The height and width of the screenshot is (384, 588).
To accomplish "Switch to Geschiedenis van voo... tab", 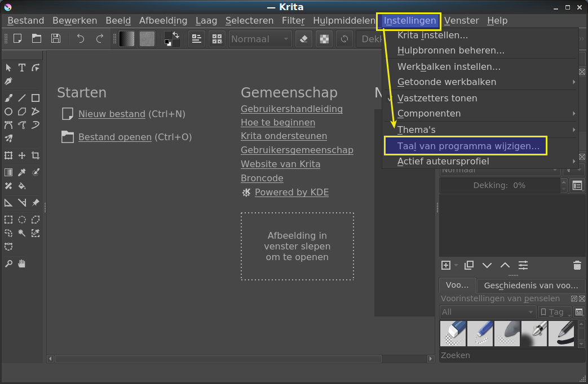I will tap(530, 285).
